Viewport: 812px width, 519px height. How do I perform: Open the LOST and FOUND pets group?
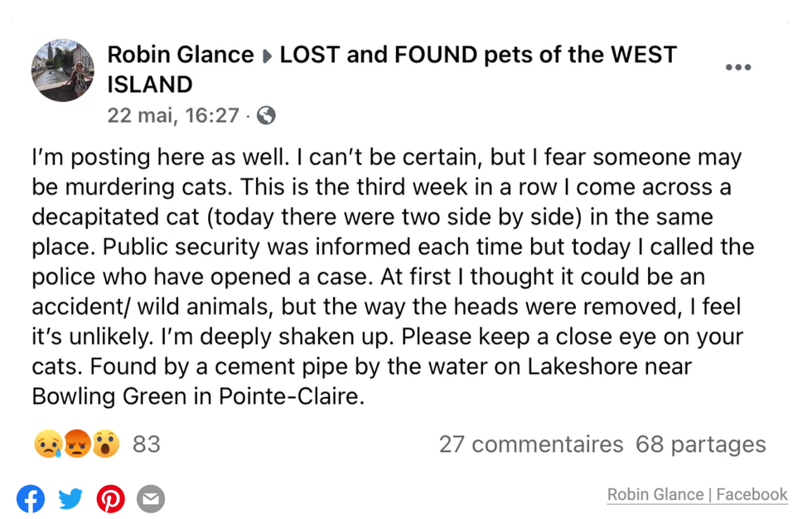pyautogui.click(x=477, y=56)
